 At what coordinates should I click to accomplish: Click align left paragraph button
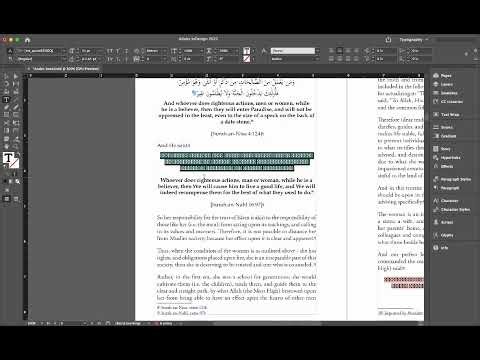click(331, 51)
